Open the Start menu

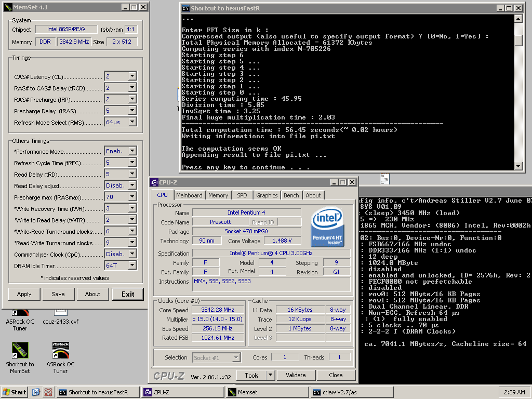[15, 392]
